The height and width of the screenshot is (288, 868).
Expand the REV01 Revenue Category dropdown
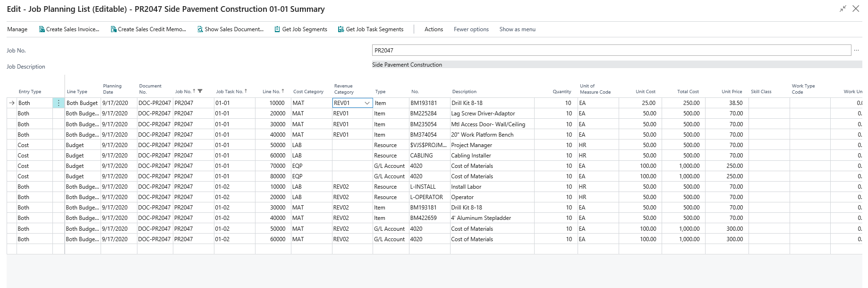[367, 103]
